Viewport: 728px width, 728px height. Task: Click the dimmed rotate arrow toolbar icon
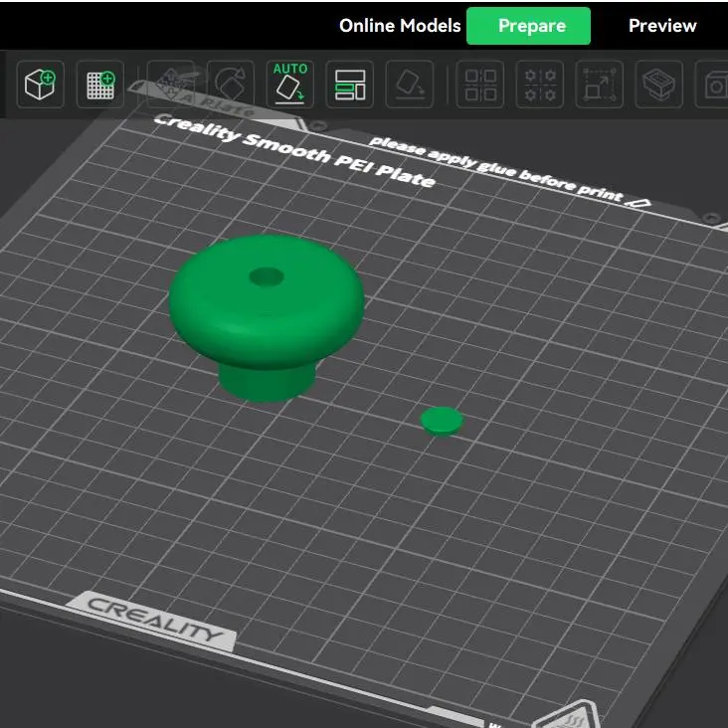[231, 85]
